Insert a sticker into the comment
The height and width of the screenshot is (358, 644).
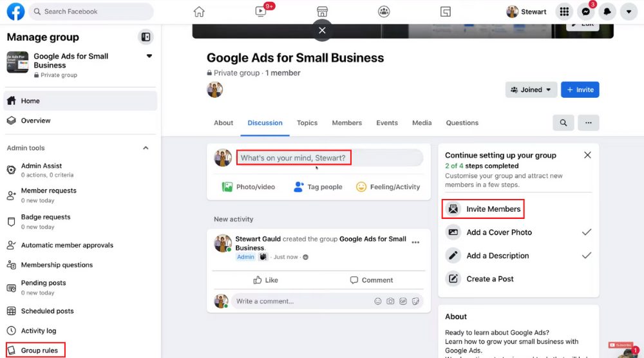[x=415, y=301]
